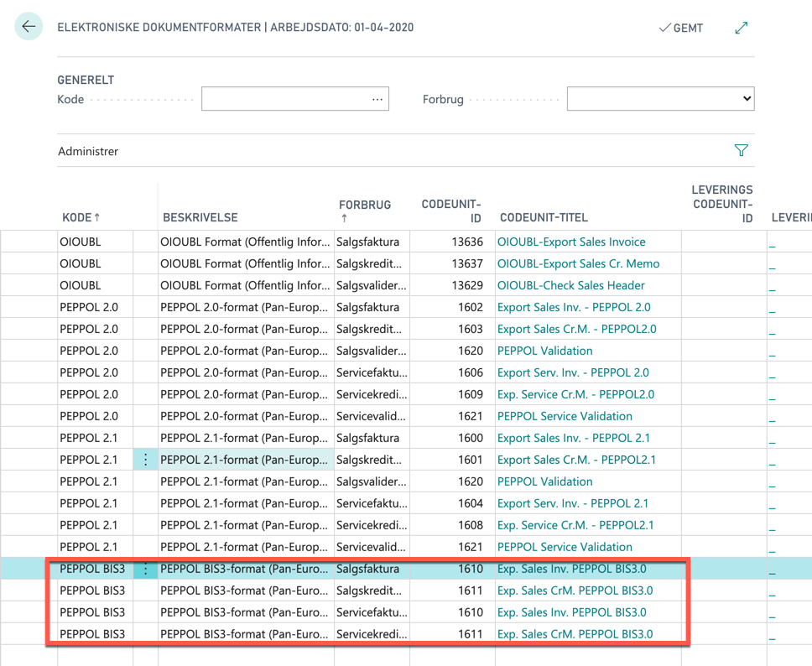812x666 pixels.
Task: Open the Administrer menu
Action: click(x=88, y=151)
